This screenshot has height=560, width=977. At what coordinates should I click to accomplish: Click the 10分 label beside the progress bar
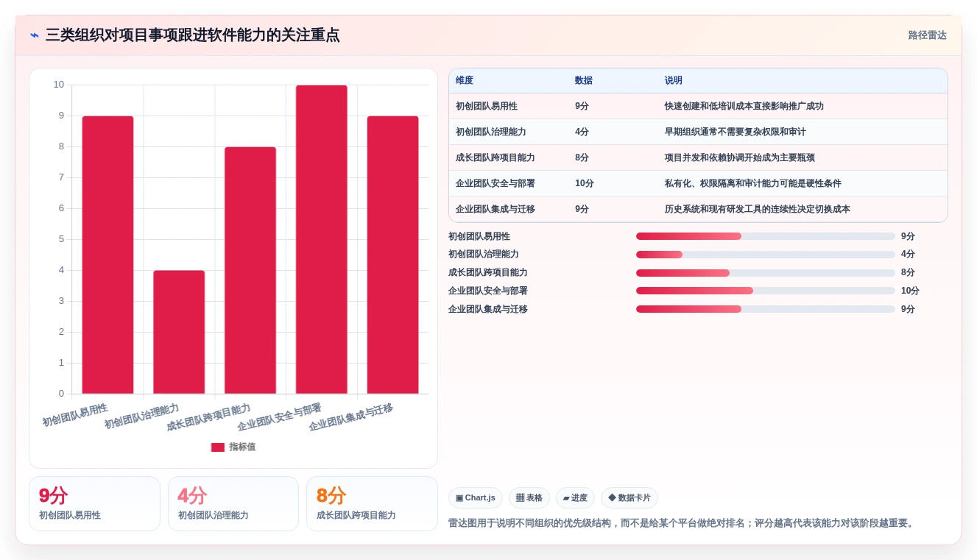pyautogui.click(x=910, y=291)
